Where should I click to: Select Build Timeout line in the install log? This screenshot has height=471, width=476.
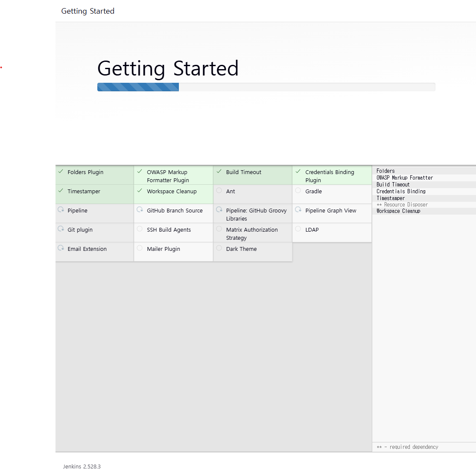click(x=393, y=184)
